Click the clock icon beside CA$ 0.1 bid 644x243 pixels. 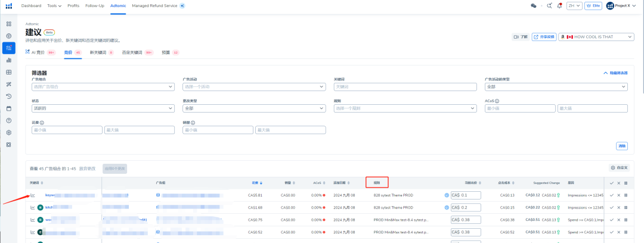(x=447, y=195)
